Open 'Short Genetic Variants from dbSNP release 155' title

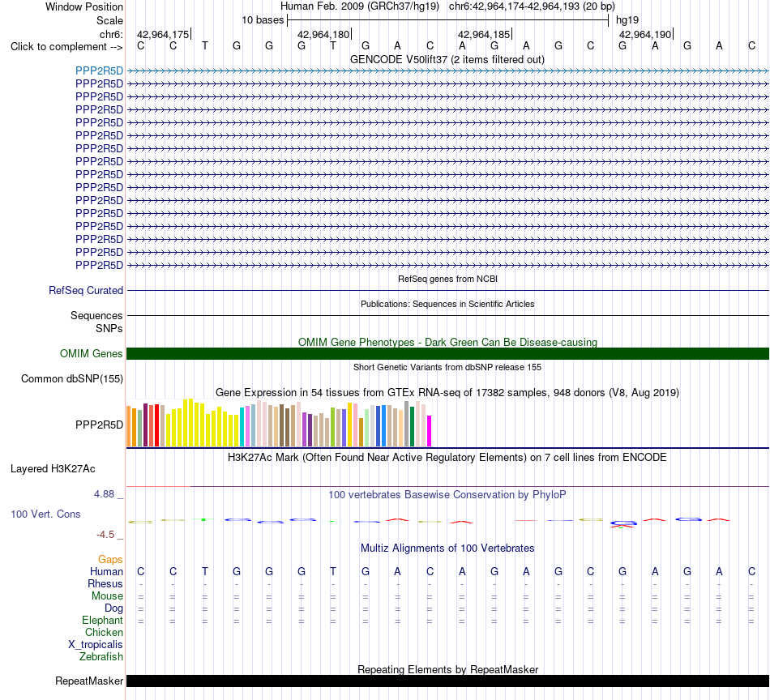click(447, 367)
